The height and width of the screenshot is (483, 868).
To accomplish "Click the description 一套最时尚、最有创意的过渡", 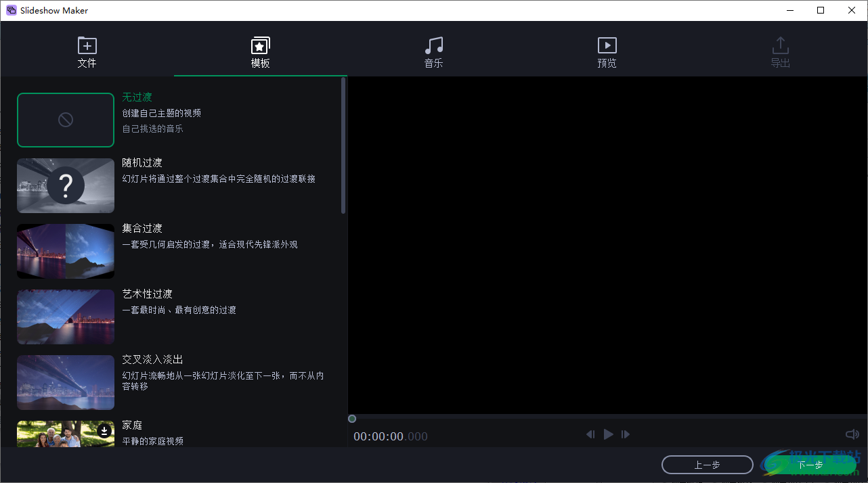I will click(179, 310).
